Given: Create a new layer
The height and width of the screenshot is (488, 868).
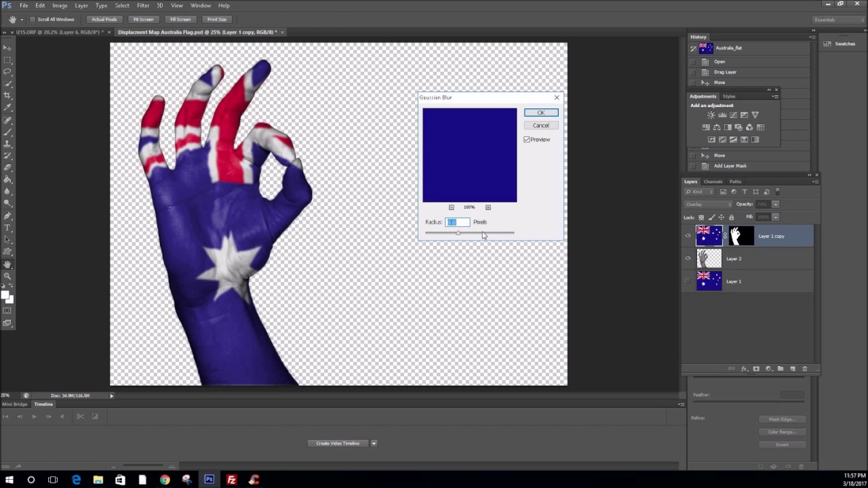Looking at the screenshot, I should pyautogui.click(x=793, y=369).
